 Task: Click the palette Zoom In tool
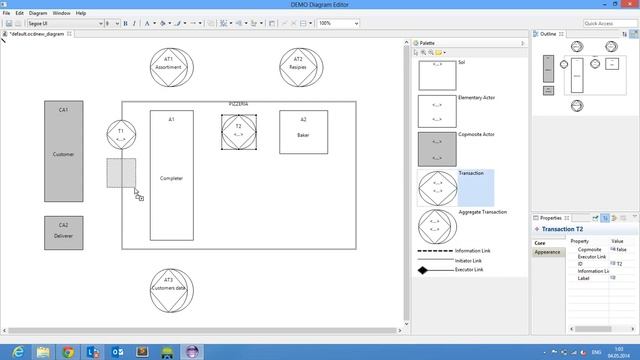(x=423, y=53)
